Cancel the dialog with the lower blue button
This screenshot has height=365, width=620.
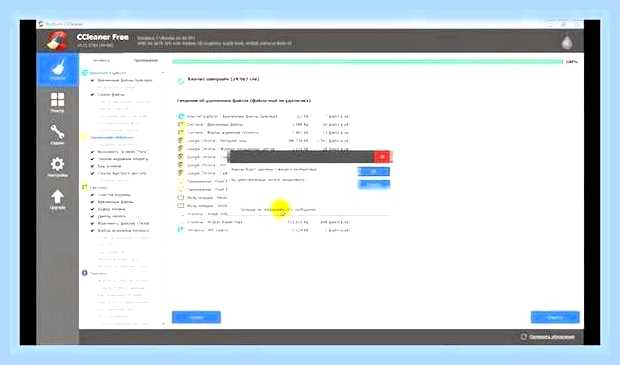[x=374, y=184]
